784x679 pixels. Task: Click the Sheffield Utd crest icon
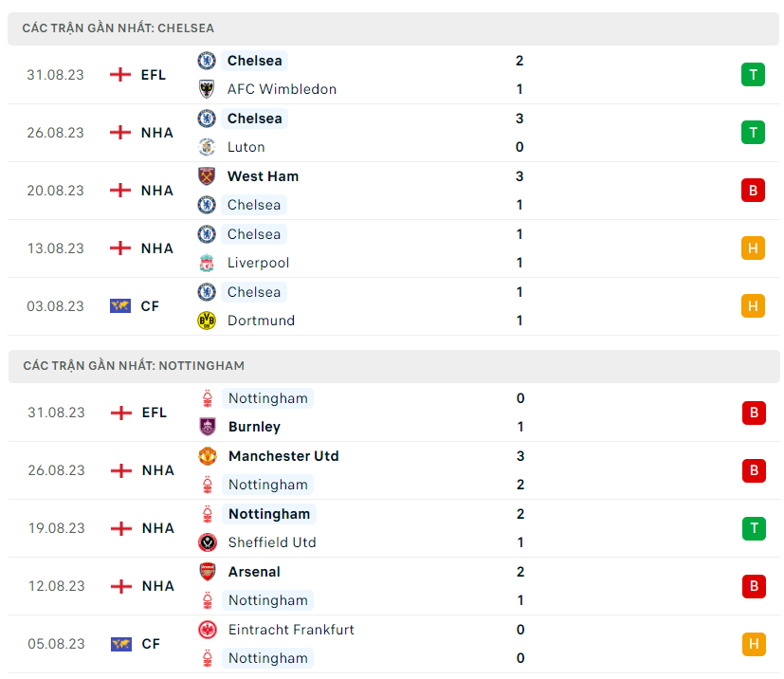pyautogui.click(x=208, y=542)
